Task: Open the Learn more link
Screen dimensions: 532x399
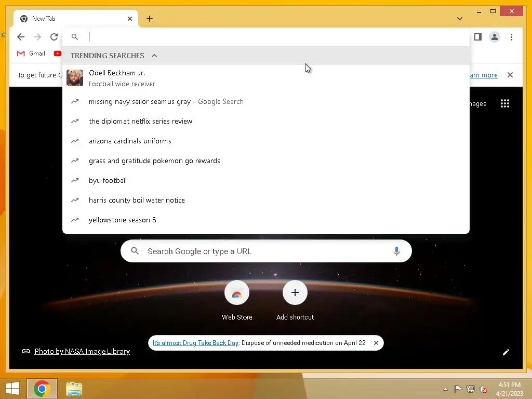Action: [484, 75]
